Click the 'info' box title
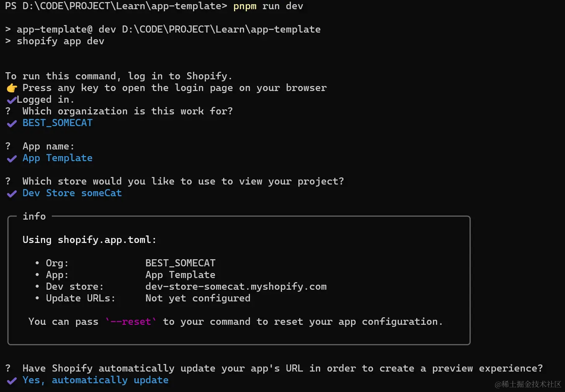 pos(34,216)
